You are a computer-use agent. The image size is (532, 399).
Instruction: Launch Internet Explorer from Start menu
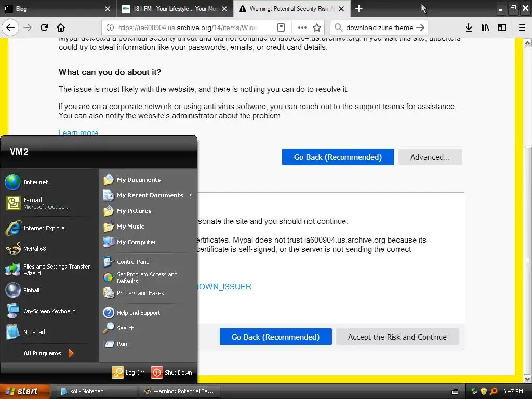coord(49,228)
